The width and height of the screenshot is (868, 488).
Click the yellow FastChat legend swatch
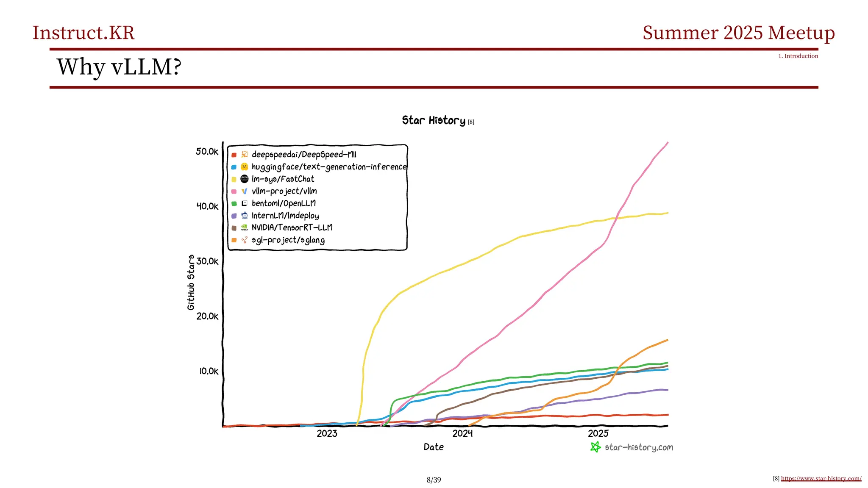(x=234, y=180)
